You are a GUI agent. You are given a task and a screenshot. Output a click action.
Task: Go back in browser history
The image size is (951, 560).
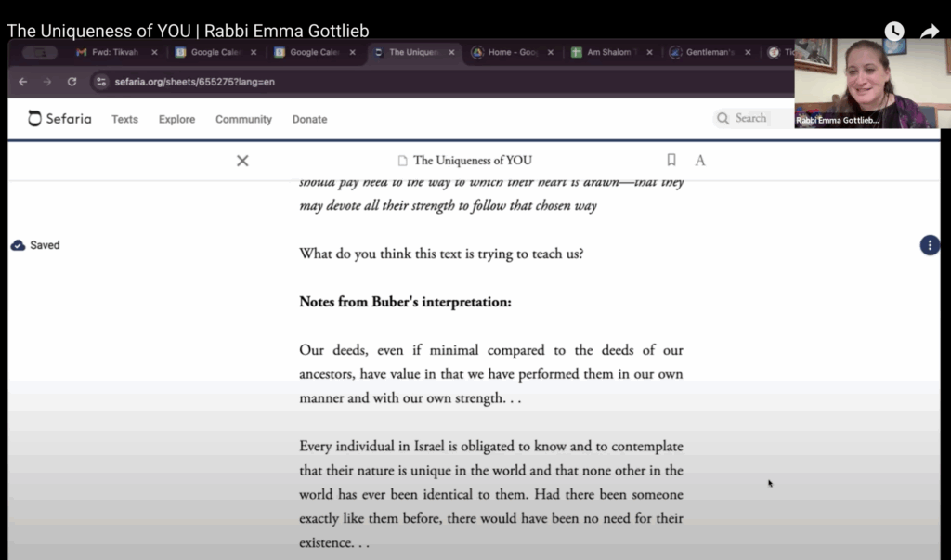23,82
